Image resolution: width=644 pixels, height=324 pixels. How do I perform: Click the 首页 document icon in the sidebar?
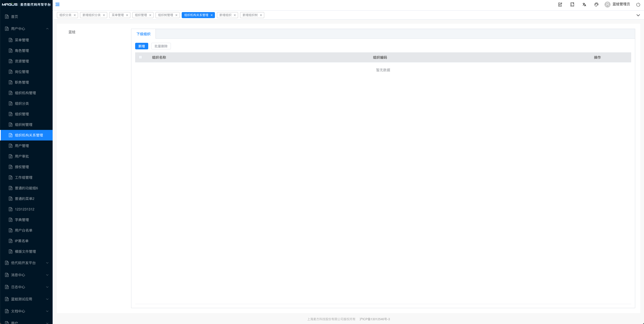pos(7,17)
